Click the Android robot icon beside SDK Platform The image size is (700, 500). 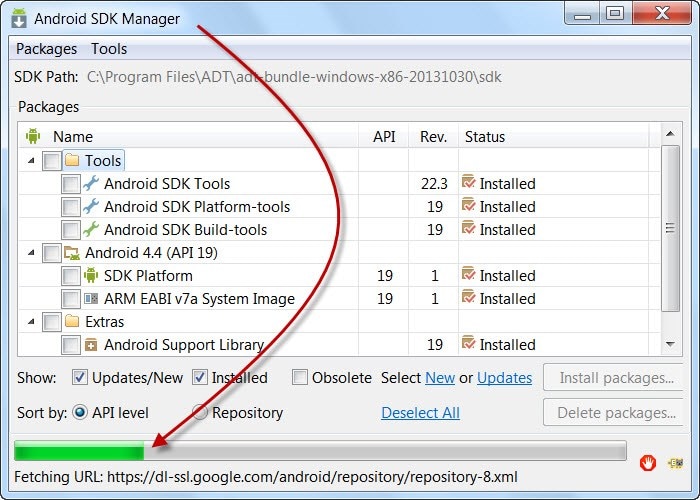91,275
